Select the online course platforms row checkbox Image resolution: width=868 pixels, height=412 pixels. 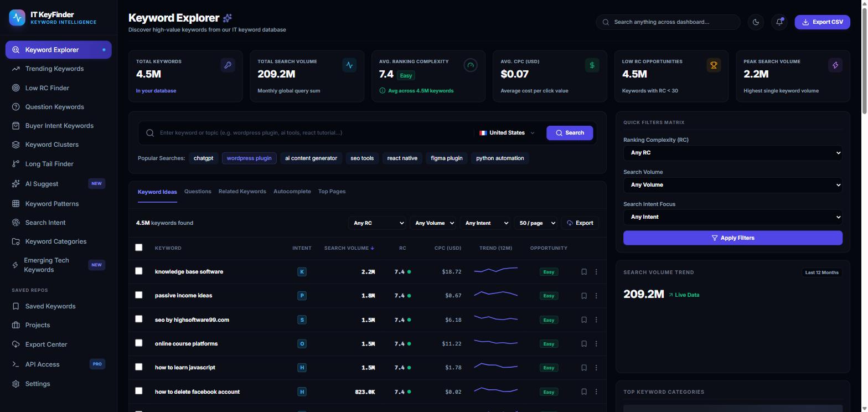coord(139,343)
